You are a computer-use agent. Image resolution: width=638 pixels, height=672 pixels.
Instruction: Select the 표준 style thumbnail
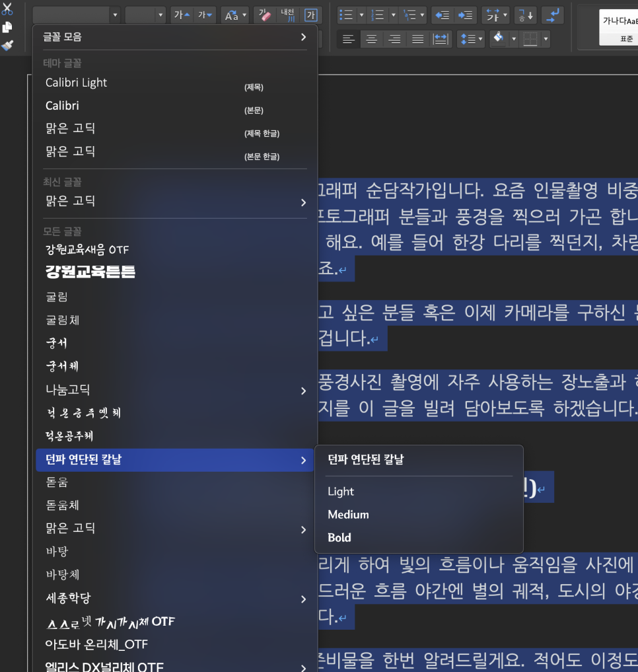click(x=619, y=28)
